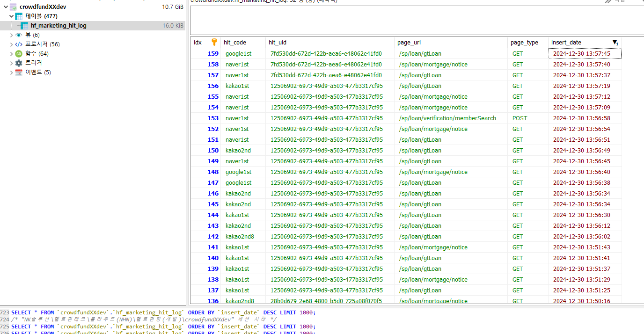Click the 16.0 KiB table size value
Viewport: 644px width, 334px height.
coord(173,26)
